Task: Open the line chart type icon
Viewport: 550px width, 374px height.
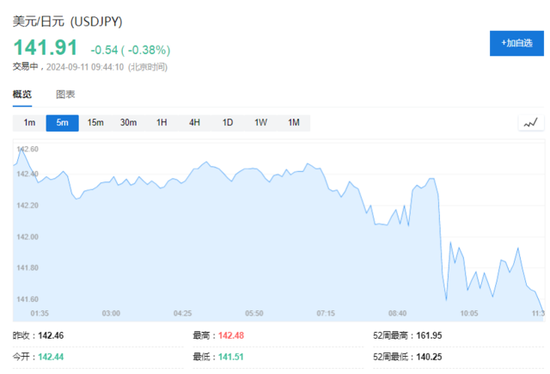Action: click(x=531, y=123)
